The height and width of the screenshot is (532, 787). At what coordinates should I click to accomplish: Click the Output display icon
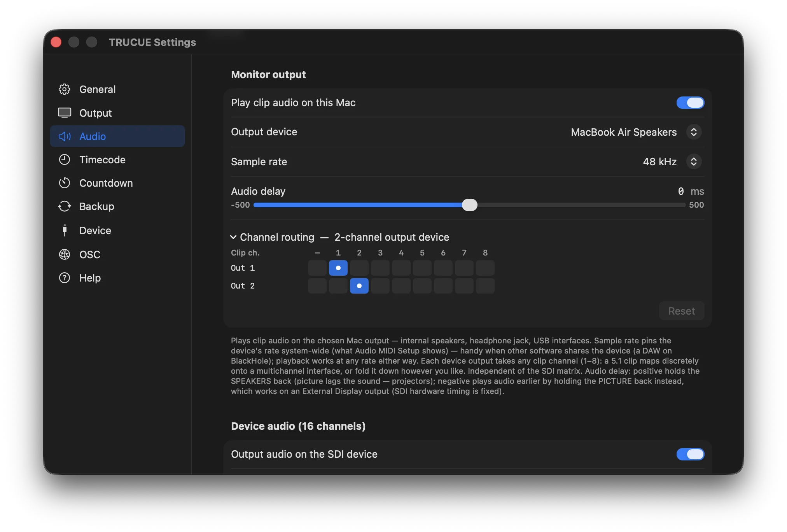tap(65, 113)
